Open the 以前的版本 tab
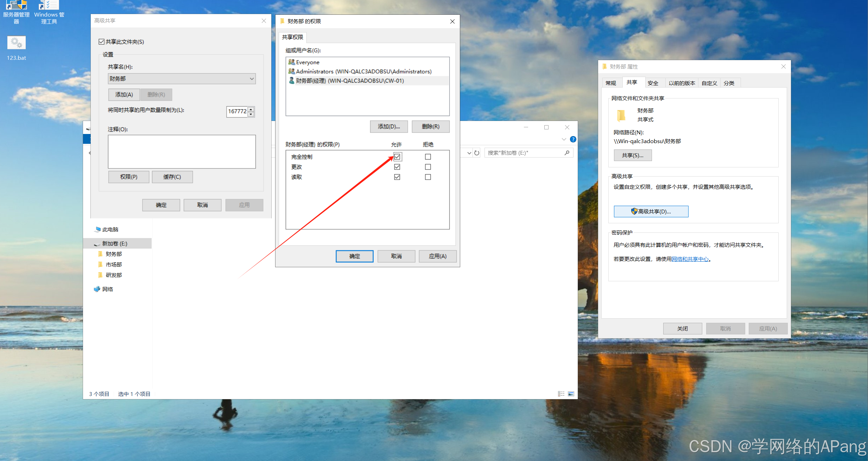This screenshot has height=461, width=868. pyautogui.click(x=682, y=83)
